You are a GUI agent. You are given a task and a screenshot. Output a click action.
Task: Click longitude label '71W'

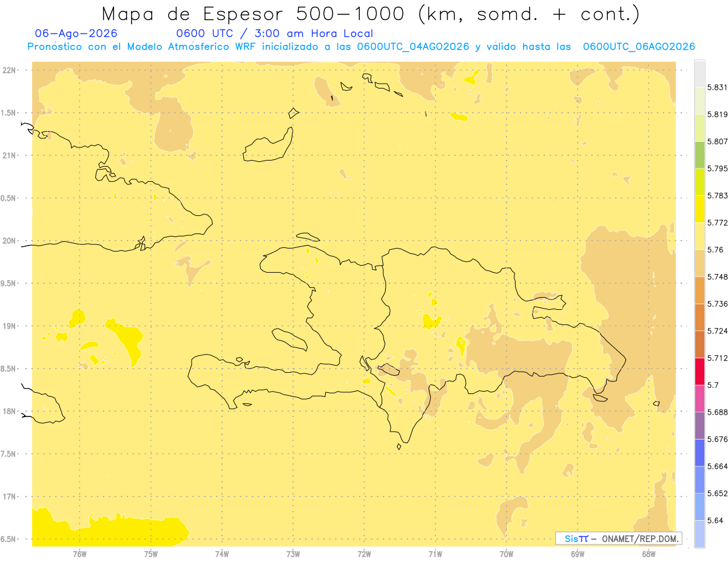[435, 554]
